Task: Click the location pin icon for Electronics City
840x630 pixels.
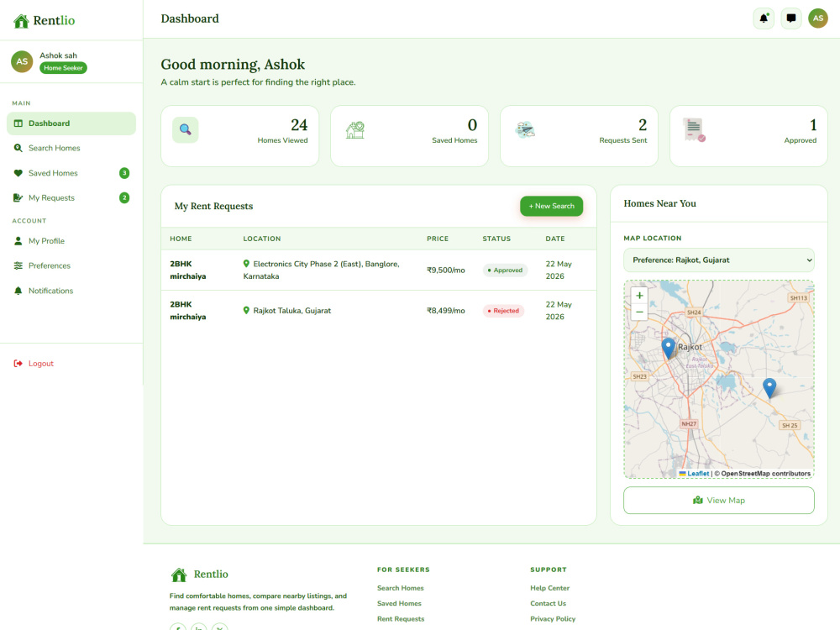Action: coord(246,264)
